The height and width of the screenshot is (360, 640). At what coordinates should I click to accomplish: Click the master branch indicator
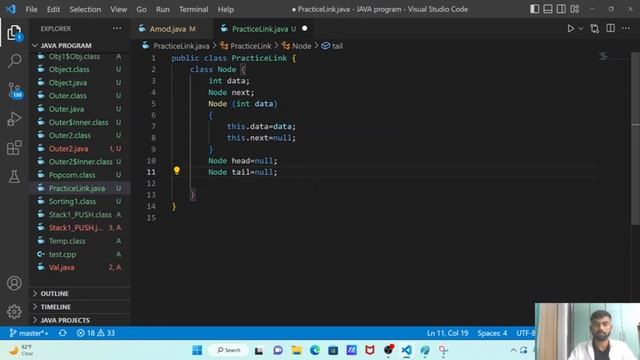[29, 333]
